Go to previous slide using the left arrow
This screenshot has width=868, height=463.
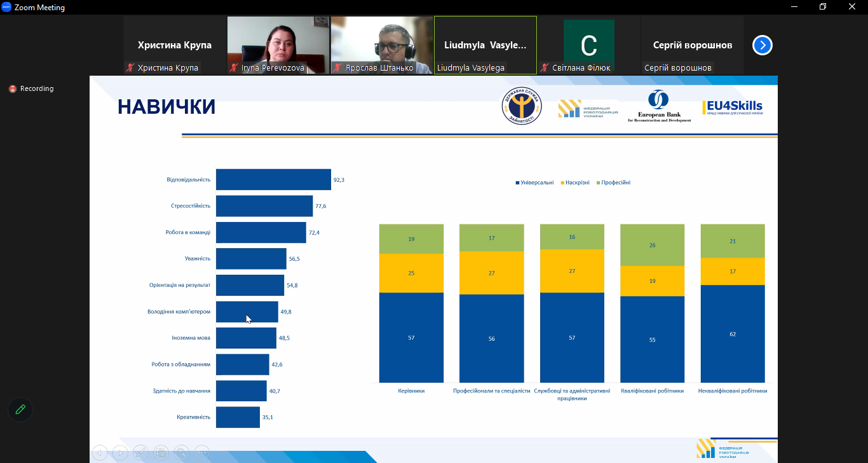point(100,453)
